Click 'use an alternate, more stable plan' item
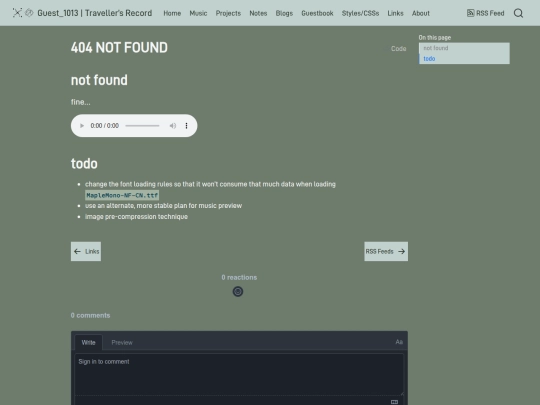 (x=164, y=206)
